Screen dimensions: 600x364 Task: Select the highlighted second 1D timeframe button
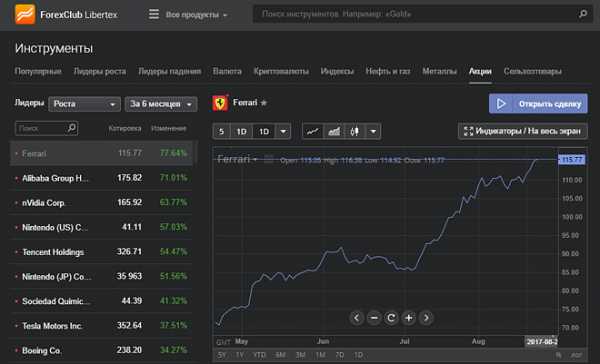(264, 132)
